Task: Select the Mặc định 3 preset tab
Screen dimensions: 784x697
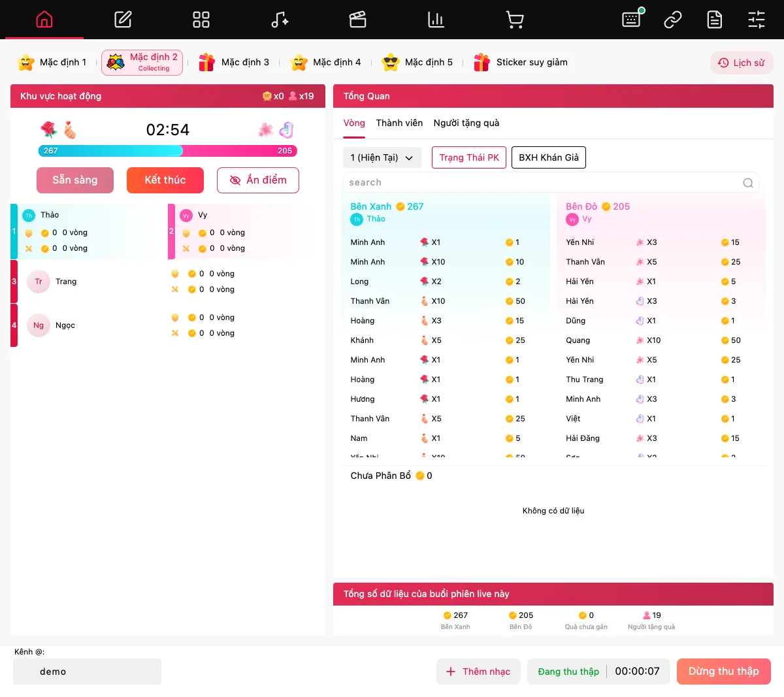Action: point(234,62)
